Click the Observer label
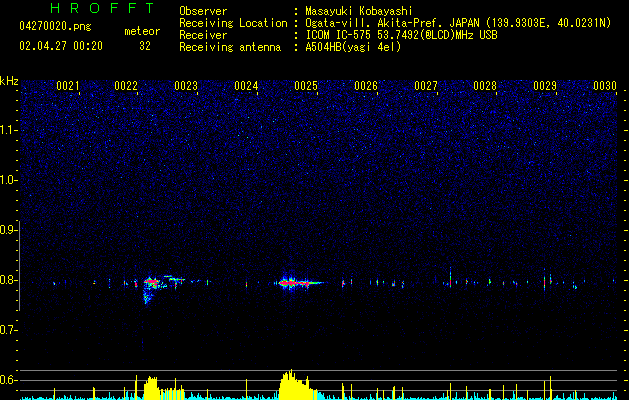This screenshot has width=629, height=400. pyautogui.click(x=203, y=11)
